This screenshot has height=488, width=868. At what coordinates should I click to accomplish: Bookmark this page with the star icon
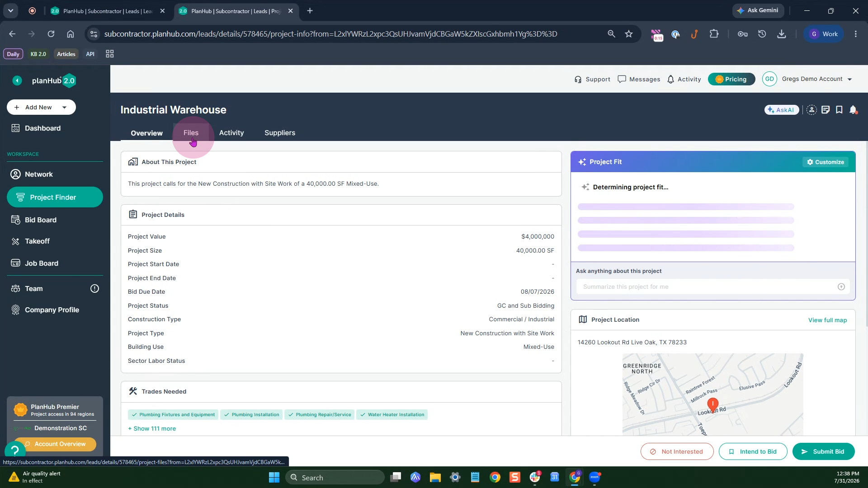point(629,34)
